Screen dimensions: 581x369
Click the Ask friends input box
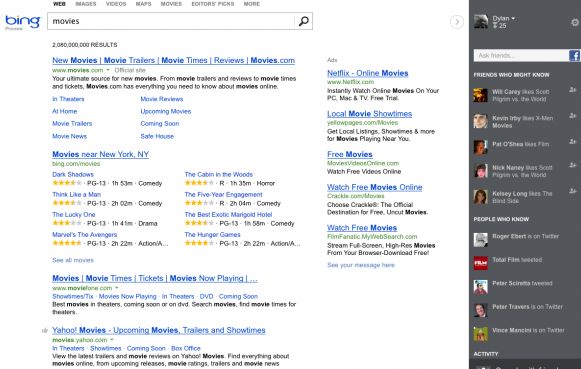click(x=521, y=56)
